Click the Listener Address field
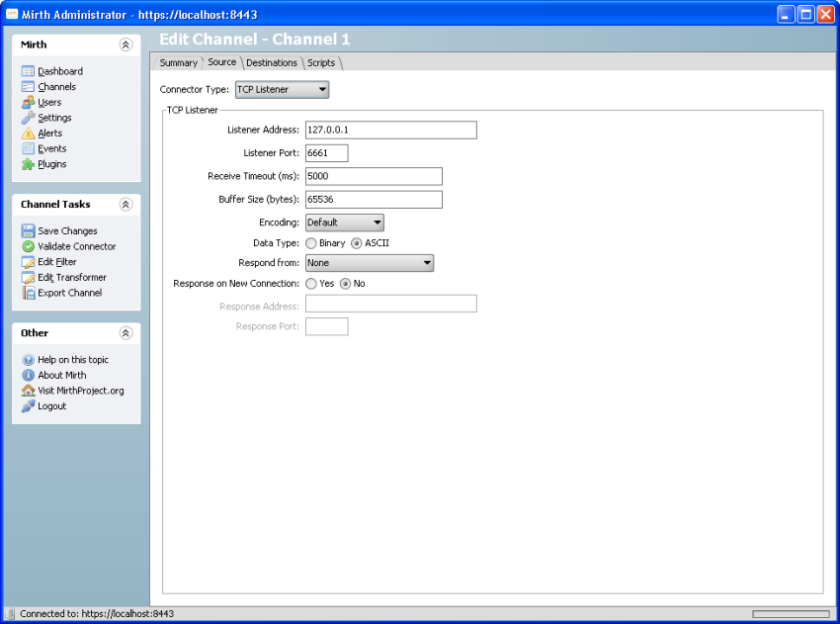Screen dimensions: 840x624 coord(391,131)
